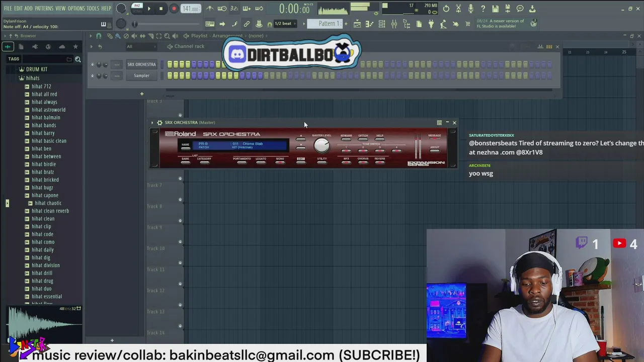Collapse the DRUM KIT folder
Screen dimensions: 644x362
coord(36,69)
